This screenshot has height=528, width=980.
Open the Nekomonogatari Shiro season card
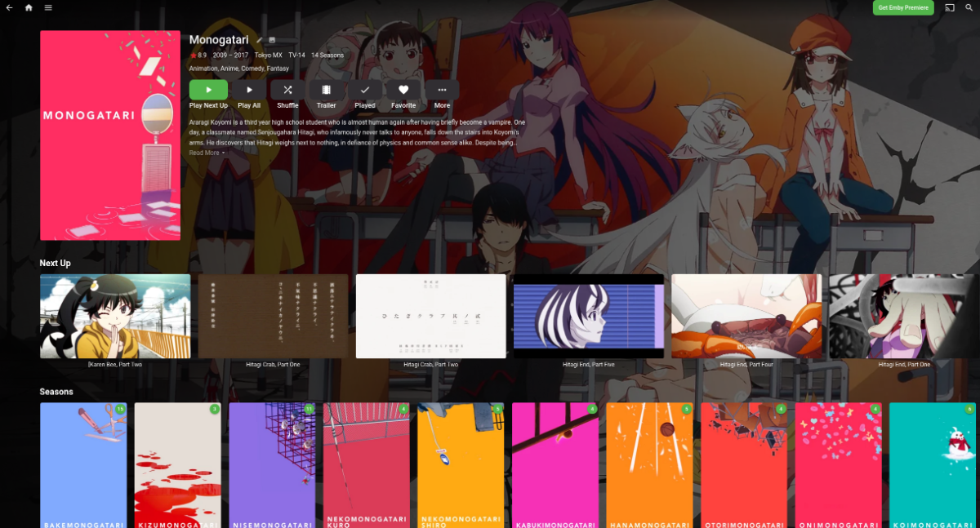(x=461, y=465)
